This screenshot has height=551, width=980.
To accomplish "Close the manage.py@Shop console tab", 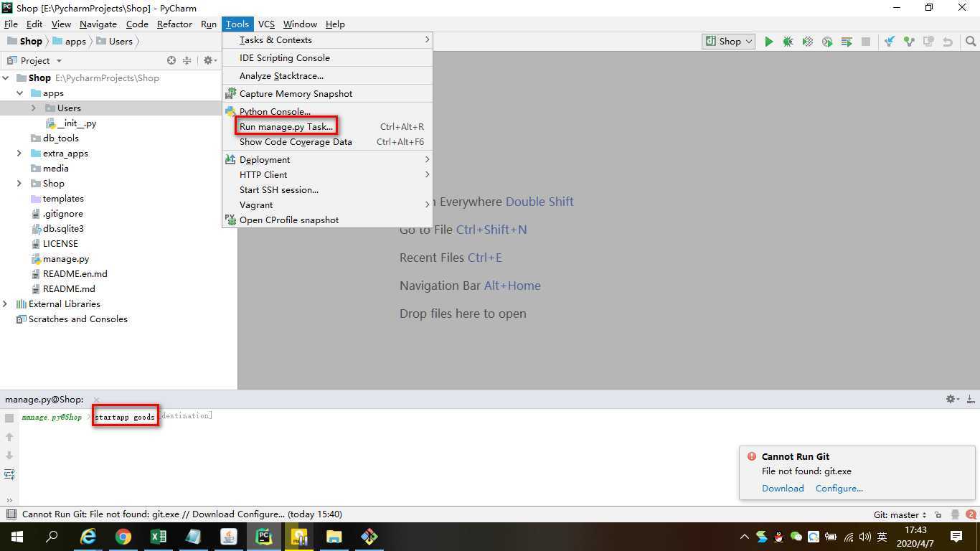I will pos(96,400).
